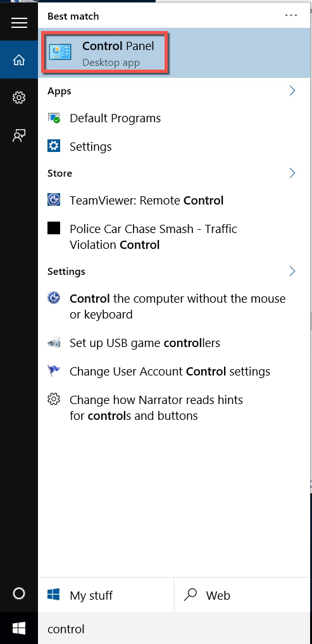Click the three-dot more options icon

click(x=291, y=15)
